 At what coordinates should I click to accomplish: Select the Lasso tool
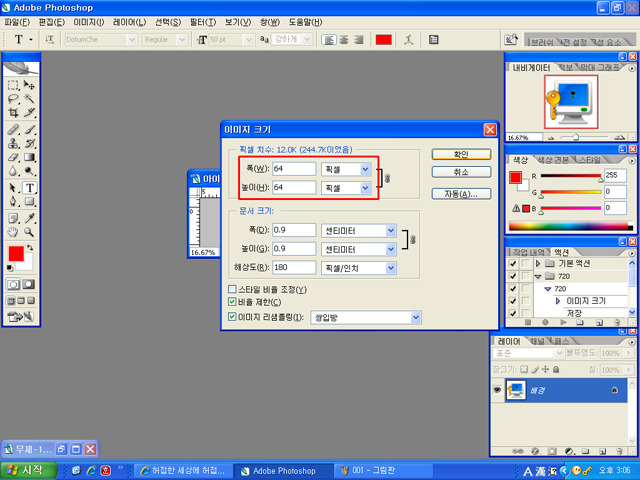tap(13, 98)
